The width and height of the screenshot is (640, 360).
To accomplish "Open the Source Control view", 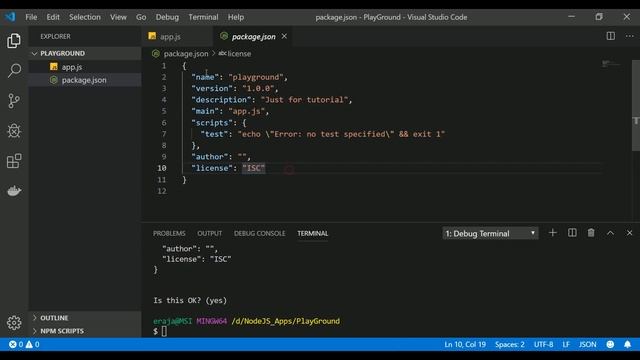I will 14,100.
